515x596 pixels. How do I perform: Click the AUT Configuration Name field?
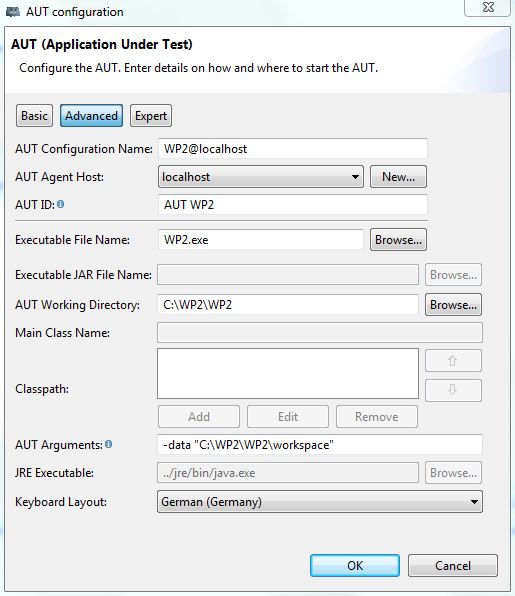pos(293,149)
